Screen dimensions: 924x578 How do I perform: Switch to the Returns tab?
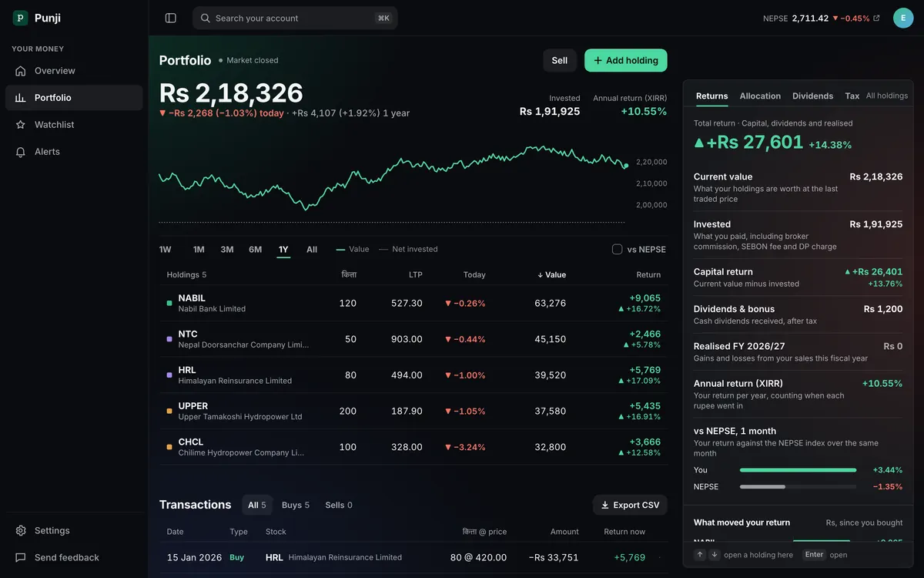(x=711, y=96)
